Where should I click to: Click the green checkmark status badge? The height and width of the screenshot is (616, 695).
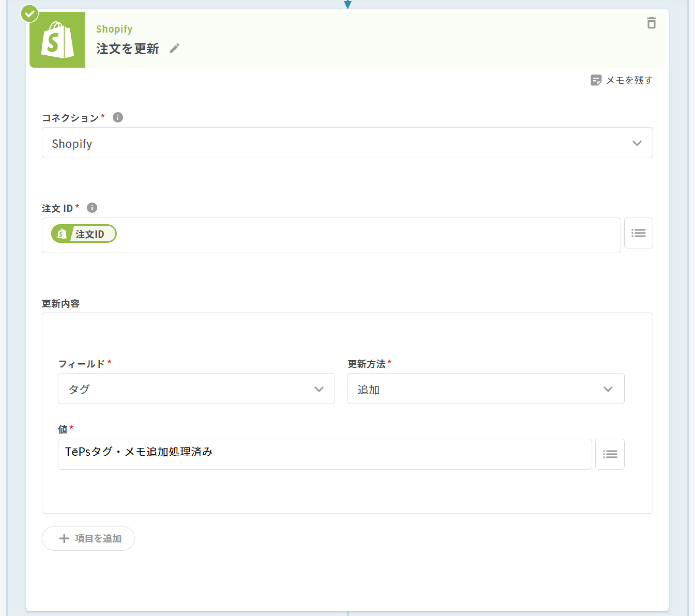click(30, 14)
